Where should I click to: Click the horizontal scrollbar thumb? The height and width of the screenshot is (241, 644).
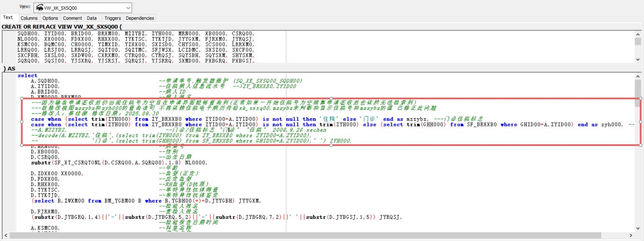[x=305, y=235]
